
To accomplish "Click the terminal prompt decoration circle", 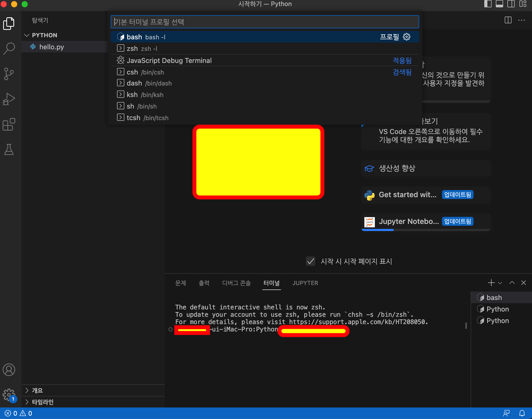I will (x=171, y=329).
